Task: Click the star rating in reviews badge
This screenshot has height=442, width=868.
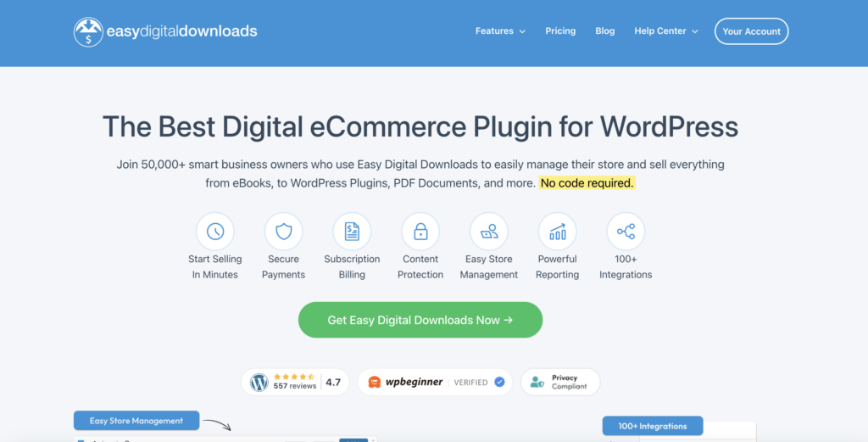Action: [x=294, y=377]
